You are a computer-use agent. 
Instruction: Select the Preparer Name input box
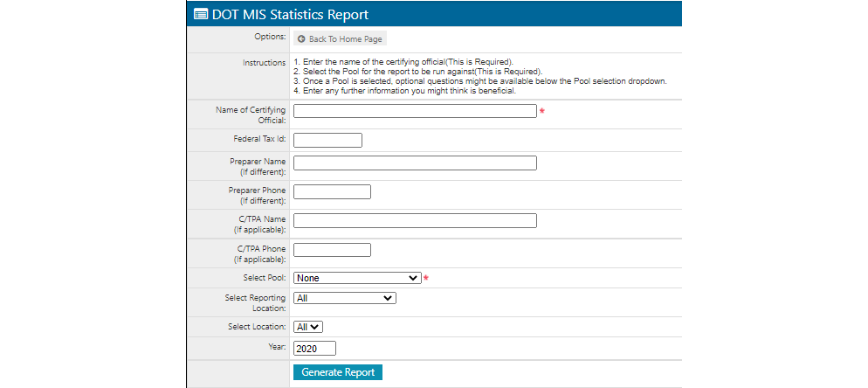[x=415, y=163]
